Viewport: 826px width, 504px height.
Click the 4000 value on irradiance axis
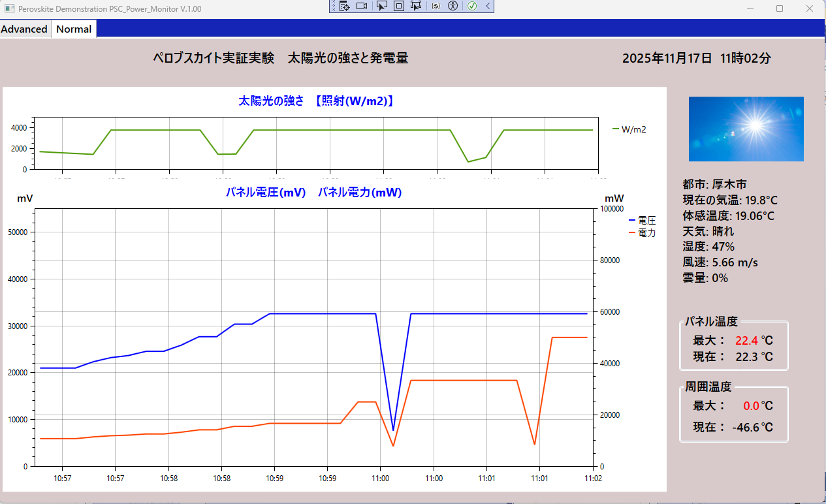pyautogui.click(x=19, y=128)
